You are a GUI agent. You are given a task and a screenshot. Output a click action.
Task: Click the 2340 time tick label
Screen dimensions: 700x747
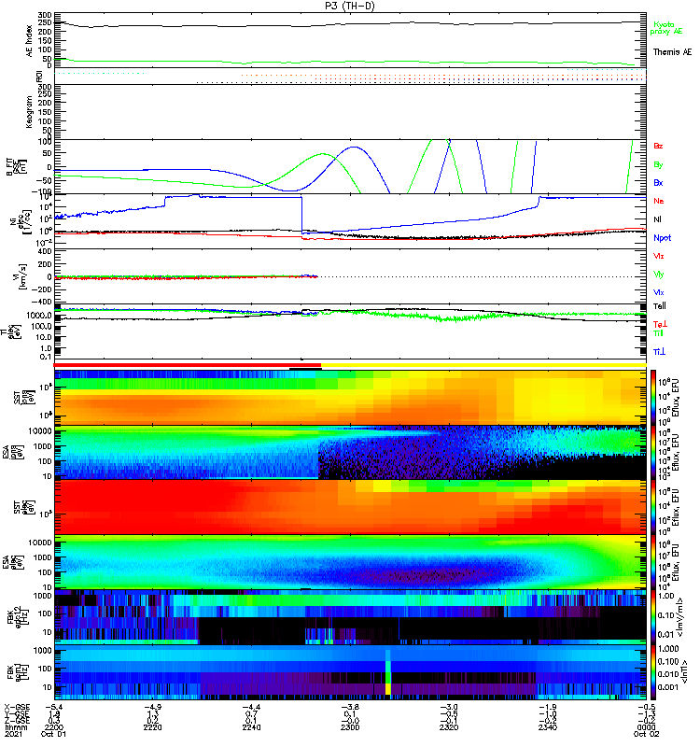click(x=548, y=727)
